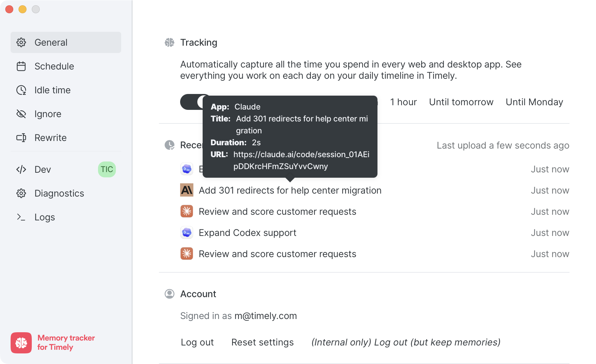The height and width of the screenshot is (364, 596).
Task: Open the General settings section
Action: (66, 42)
